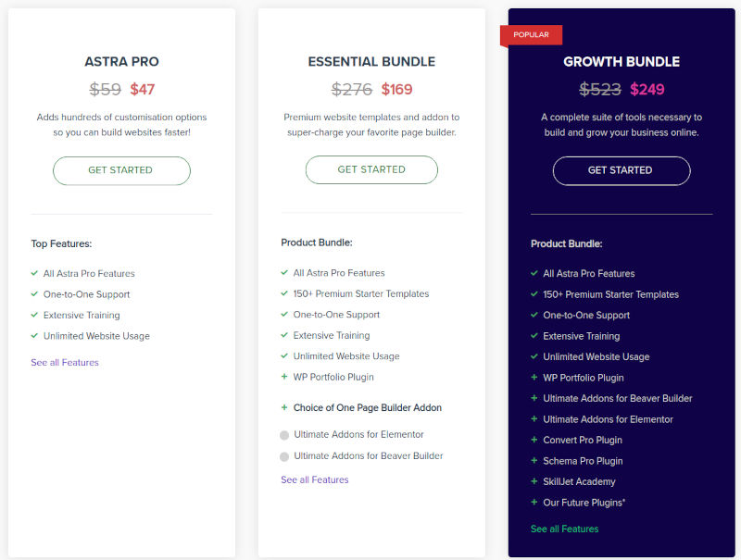The image size is (741, 560).
Task: Open See all Features in Growth Bundle
Action: pos(564,529)
